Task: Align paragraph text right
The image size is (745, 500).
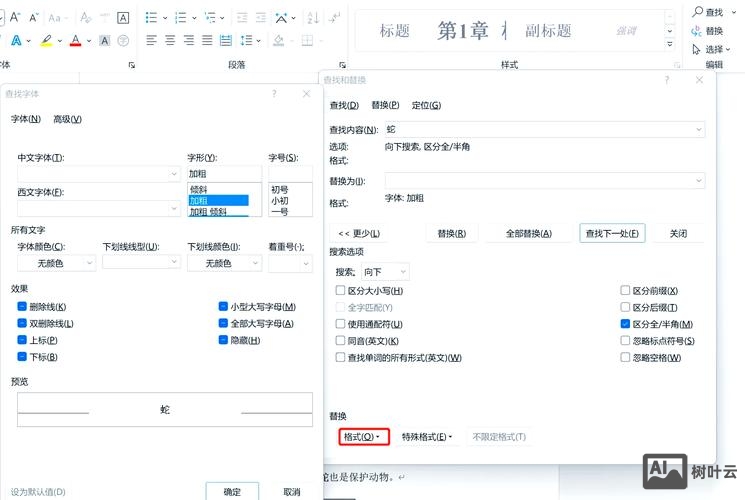Action: (x=189, y=40)
